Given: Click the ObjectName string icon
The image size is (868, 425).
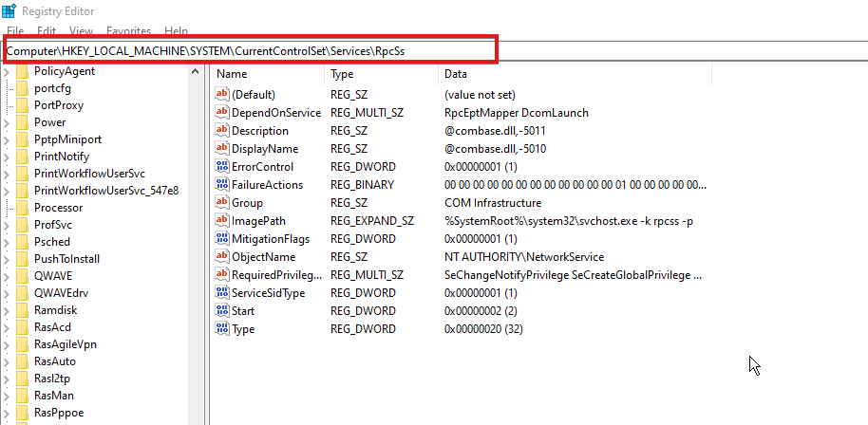Looking at the screenshot, I should click(x=222, y=256).
